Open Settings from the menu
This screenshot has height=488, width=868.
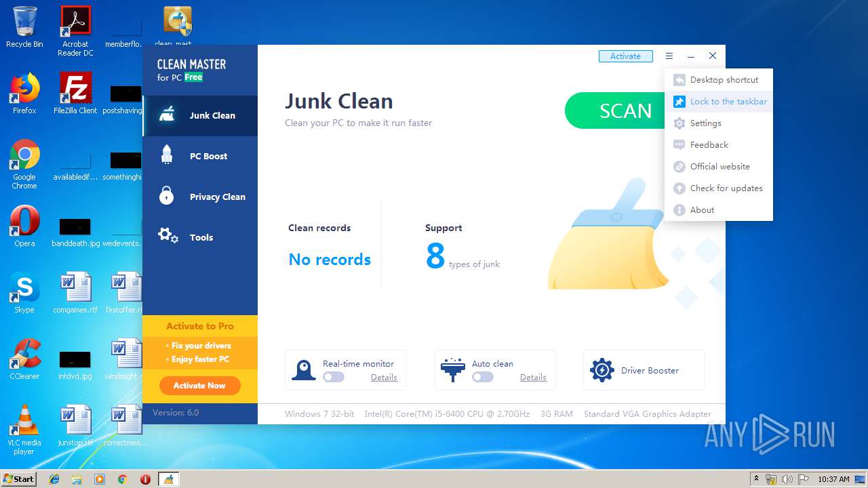pyautogui.click(x=718, y=123)
